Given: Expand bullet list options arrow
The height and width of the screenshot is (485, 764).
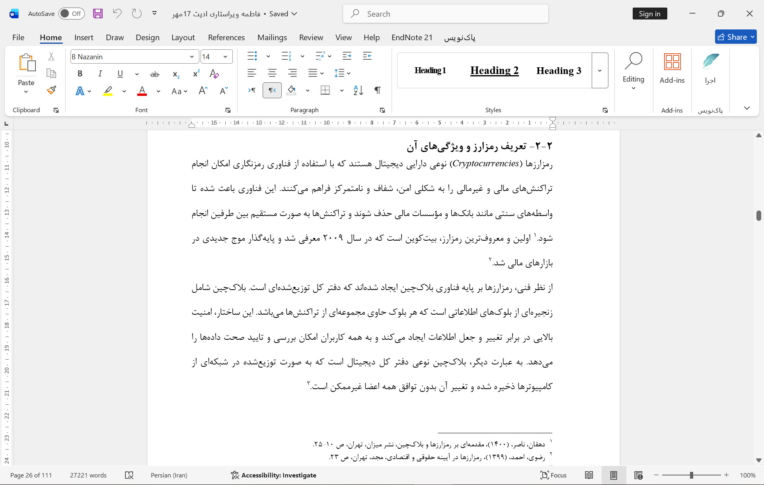Looking at the screenshot, I should tap(268, 57).
